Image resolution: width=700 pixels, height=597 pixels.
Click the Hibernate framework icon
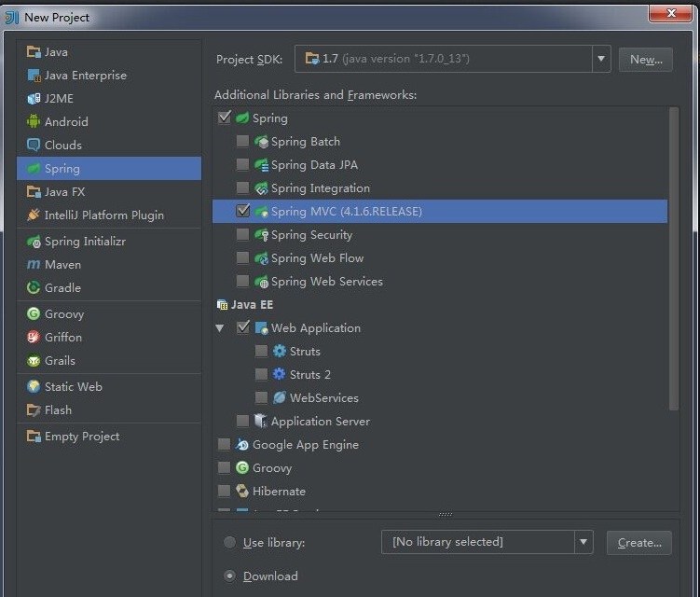coord(242,491)
